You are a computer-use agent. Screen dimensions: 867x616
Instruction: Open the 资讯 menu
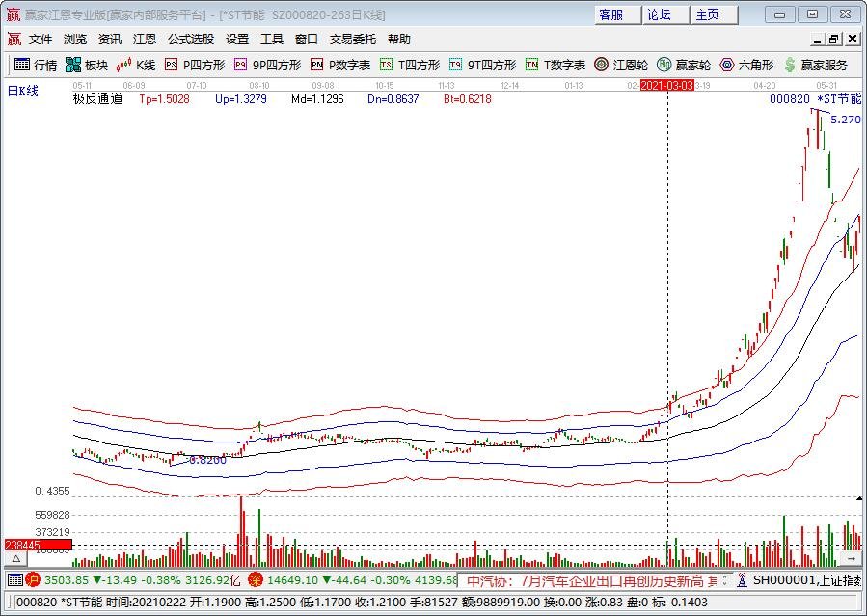[110, 40]
